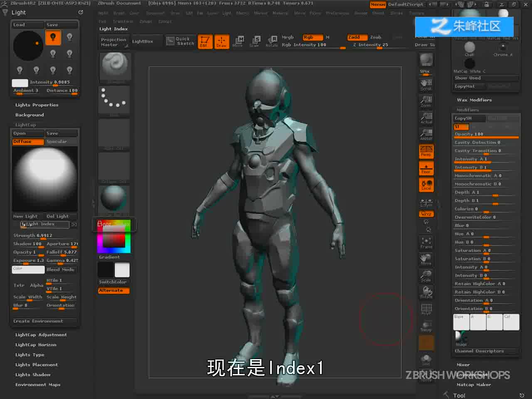Open the Preferences menu

pos(337,13)
